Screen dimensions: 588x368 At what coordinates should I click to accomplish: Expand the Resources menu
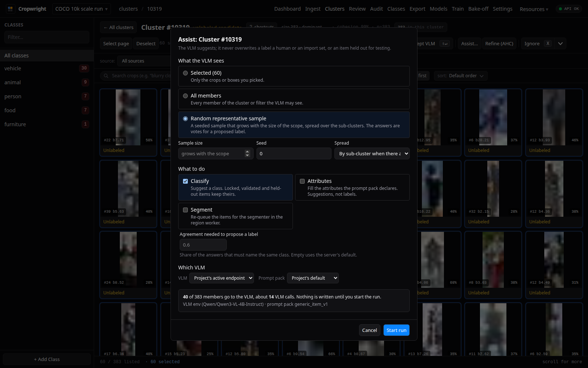[534, 9]
